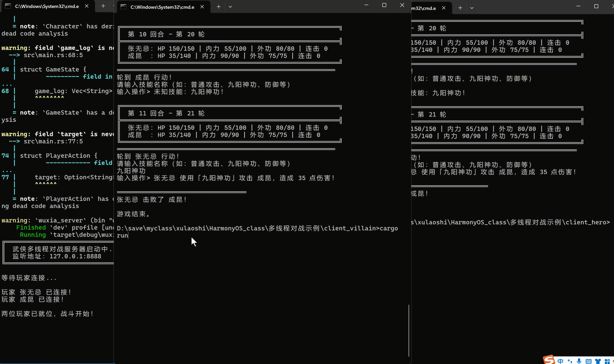Select left window cmd.exe tab
Viewport: 614px width, 364px height.
tap(47, 6)
